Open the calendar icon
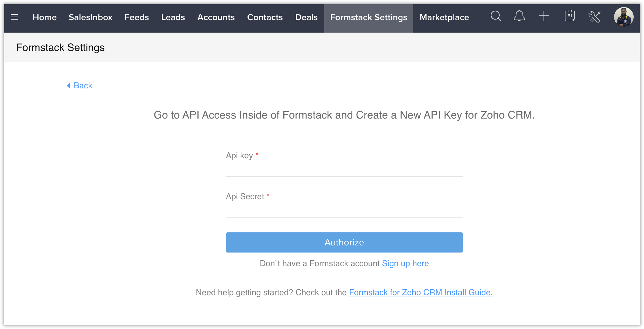This screenshot has height=329, width=644. 570,16
